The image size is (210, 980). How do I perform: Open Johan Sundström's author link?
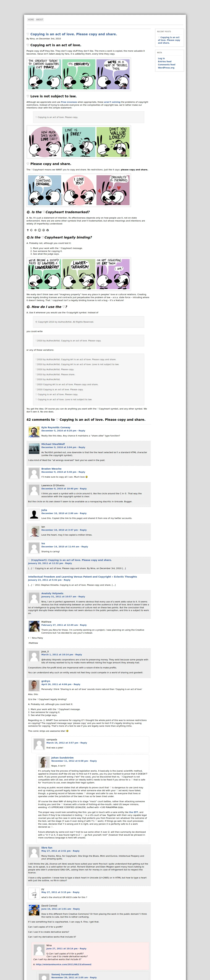(62, 758)
